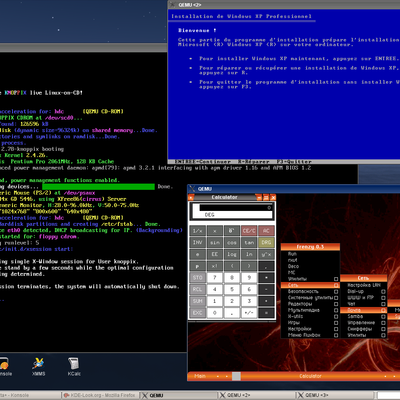Expand the Безопасность submenu arrow
This screenshot has width=400, height=400.
coord(336,291)
